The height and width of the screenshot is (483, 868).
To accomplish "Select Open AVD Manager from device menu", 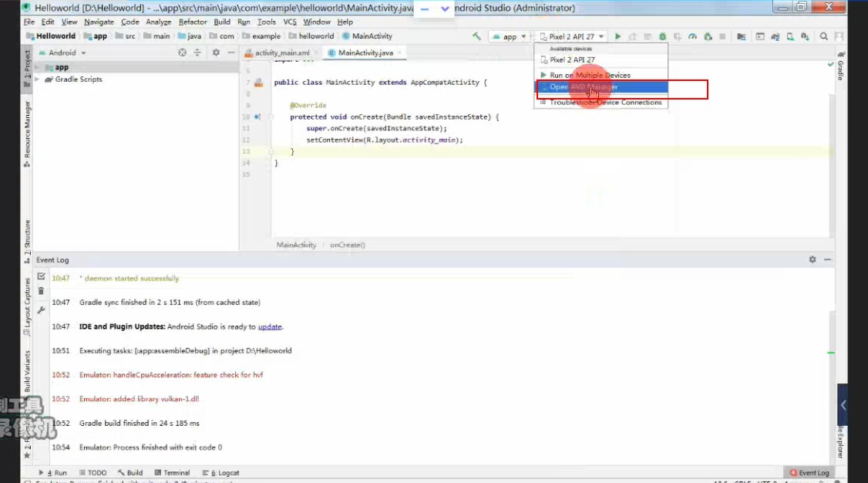I will point(601,87).
